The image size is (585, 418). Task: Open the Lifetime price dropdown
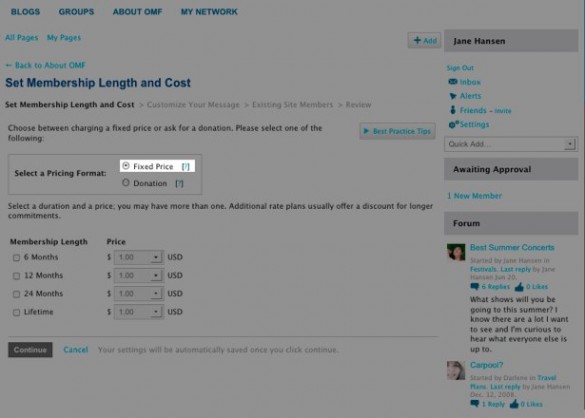point(138,312)
